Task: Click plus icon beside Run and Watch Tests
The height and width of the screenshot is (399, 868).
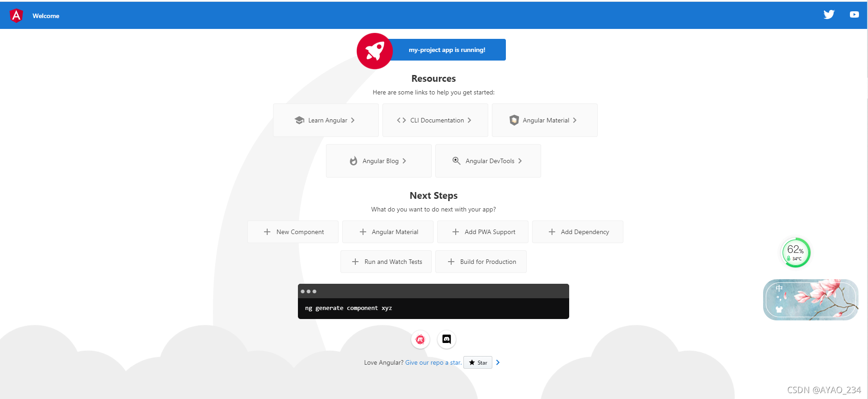Action: point(355,262)
